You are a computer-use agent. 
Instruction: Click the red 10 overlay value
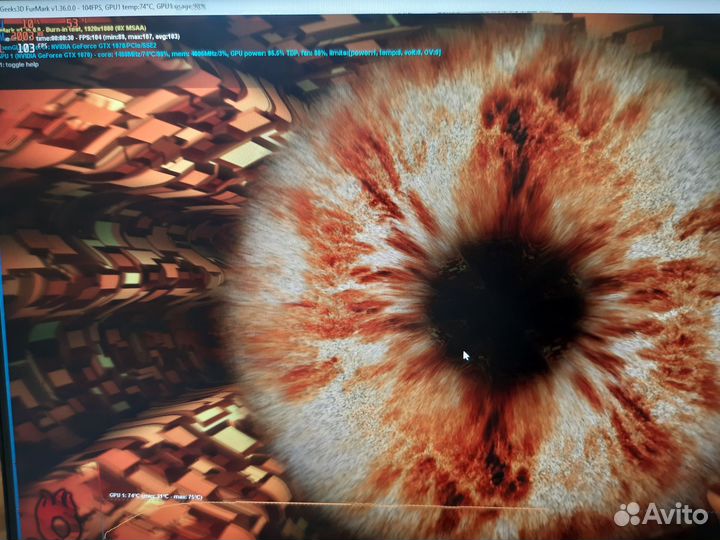point(28,23)
